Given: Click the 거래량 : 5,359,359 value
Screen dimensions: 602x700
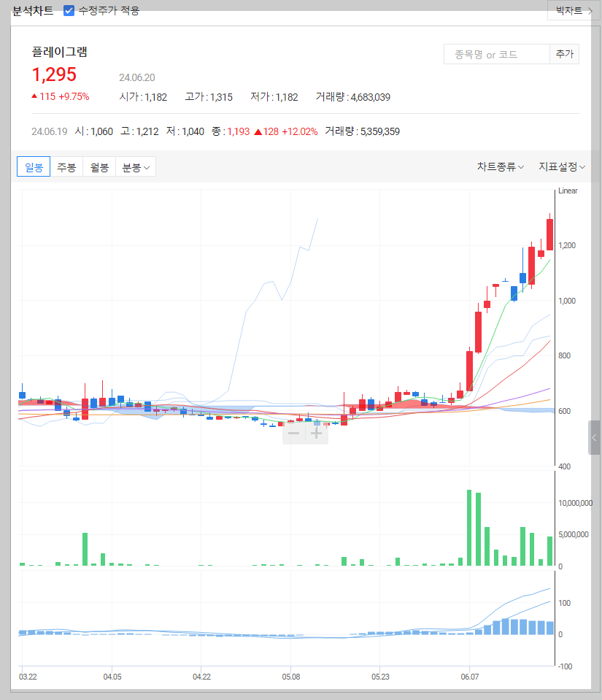Looking at the screenshot, I should point(363,131).
